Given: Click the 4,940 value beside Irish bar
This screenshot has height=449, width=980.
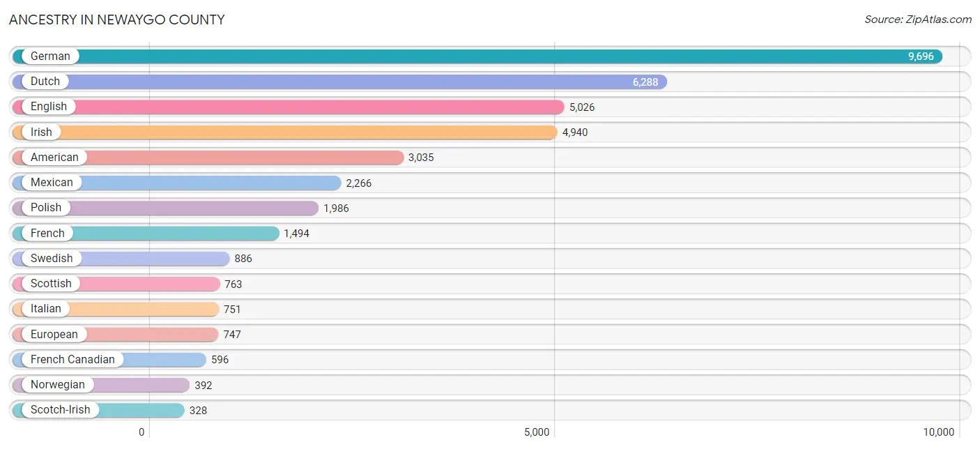Looking at the screenshot, I should 575,132.
